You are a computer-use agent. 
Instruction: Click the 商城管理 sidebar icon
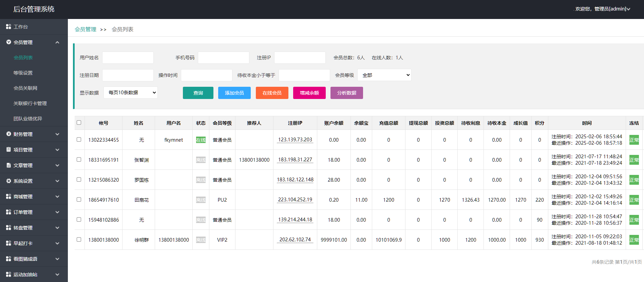click(x=8, y=196)
